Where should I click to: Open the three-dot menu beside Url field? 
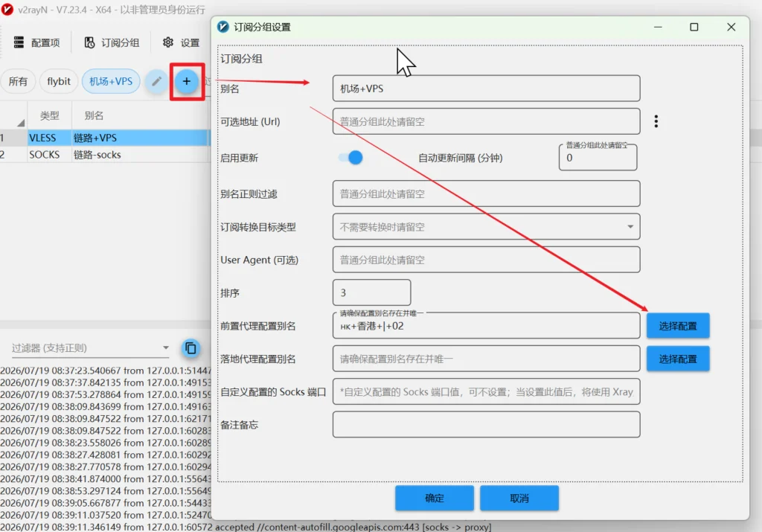[656, 121]
